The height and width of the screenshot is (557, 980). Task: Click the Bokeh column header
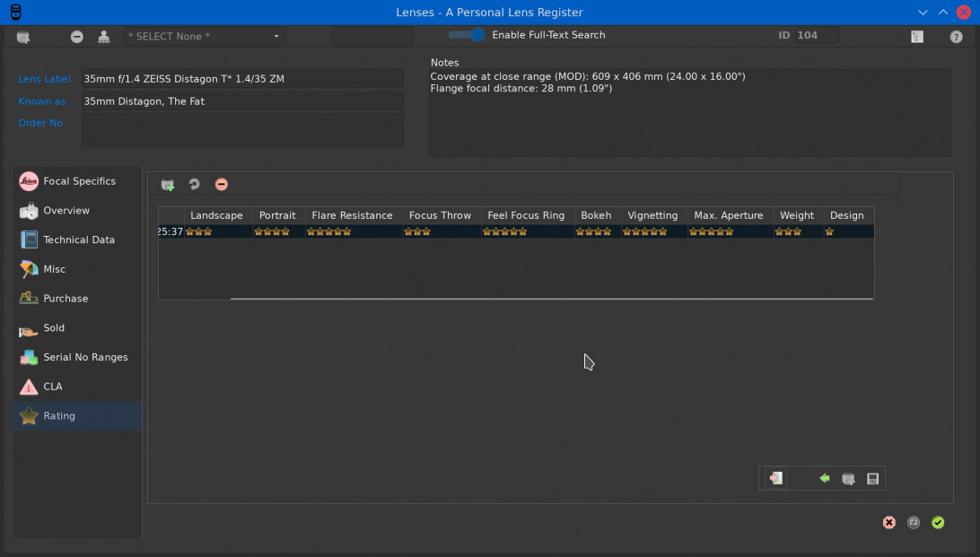click(596, 215)
